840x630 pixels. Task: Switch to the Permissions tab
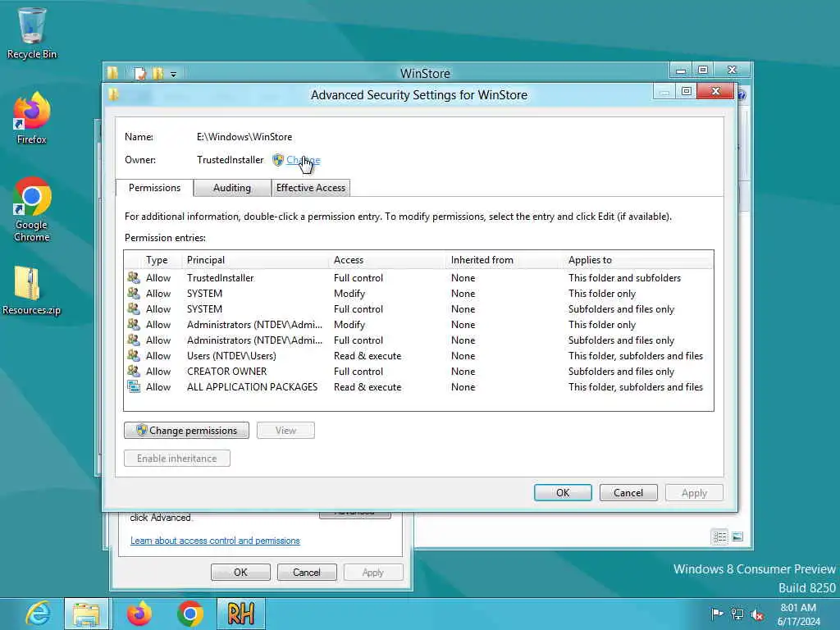[154, 188]
